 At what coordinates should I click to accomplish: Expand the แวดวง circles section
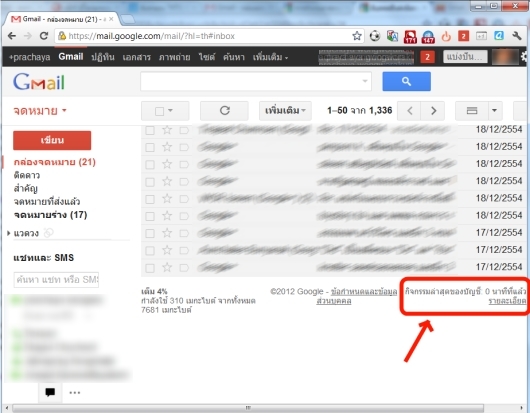(9, 233)
